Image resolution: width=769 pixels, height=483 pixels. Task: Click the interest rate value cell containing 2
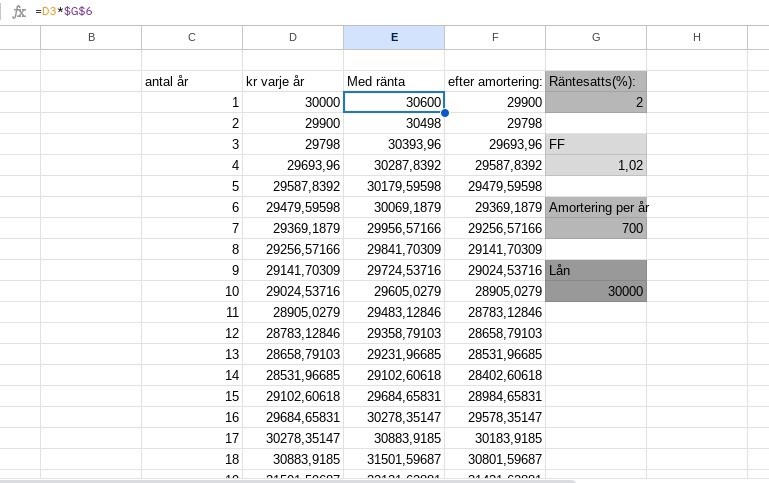pyautogui.click(x=596, y=102)
